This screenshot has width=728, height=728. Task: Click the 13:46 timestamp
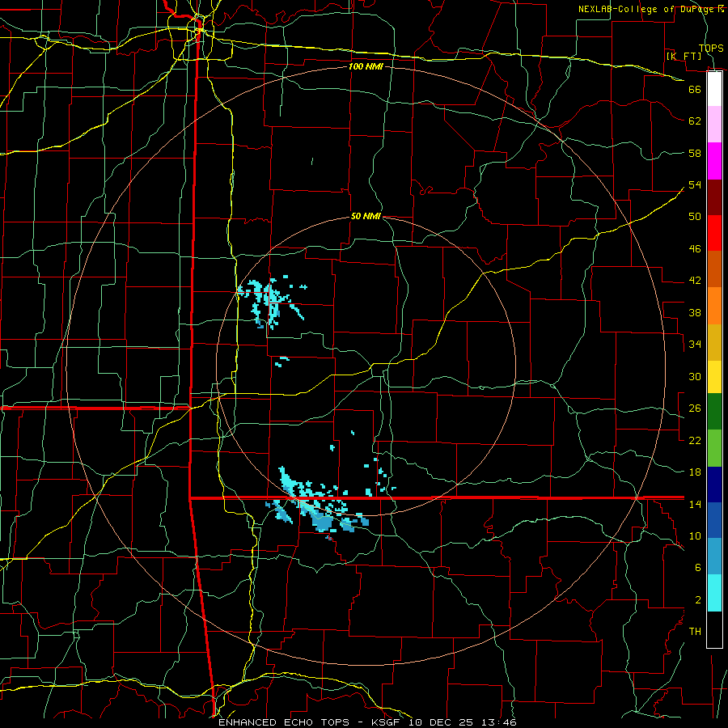(x=498, y=722)
